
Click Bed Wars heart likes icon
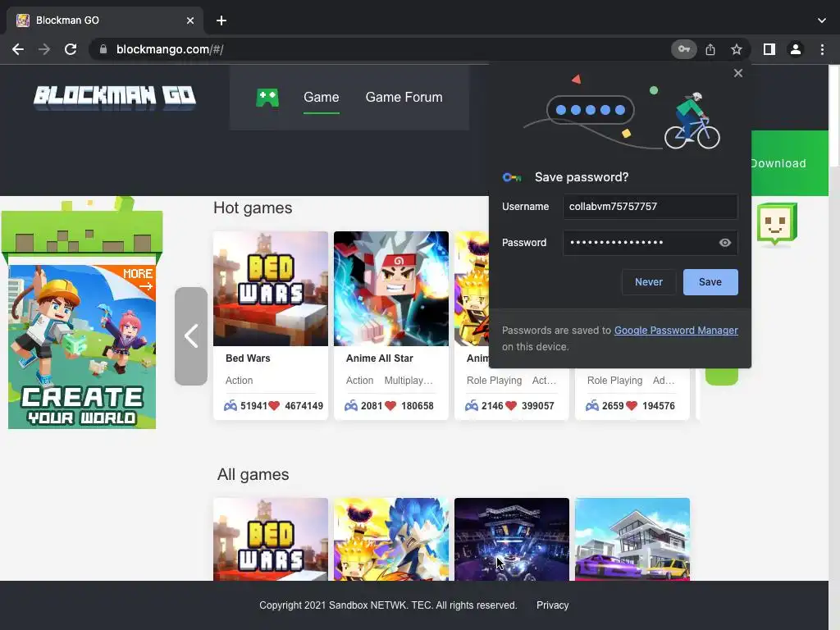pyautogui.click(x=274, y=405)
